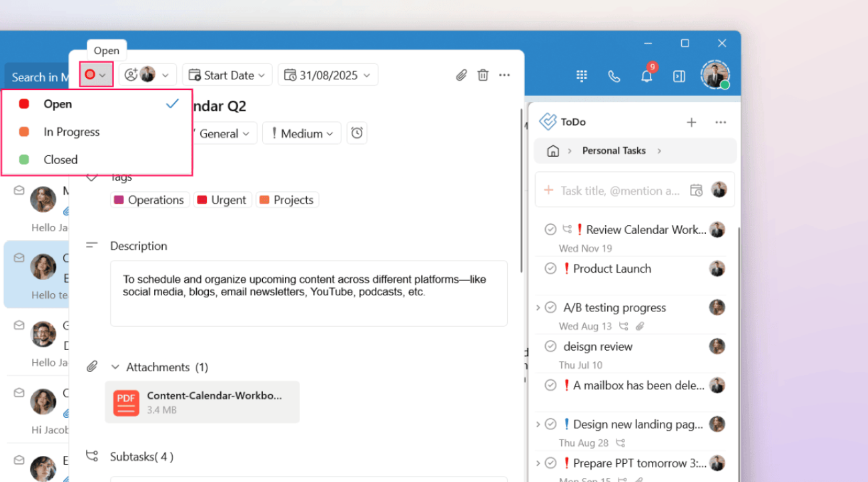
Task: Open the deisgn review task
Action: (598, 347)
